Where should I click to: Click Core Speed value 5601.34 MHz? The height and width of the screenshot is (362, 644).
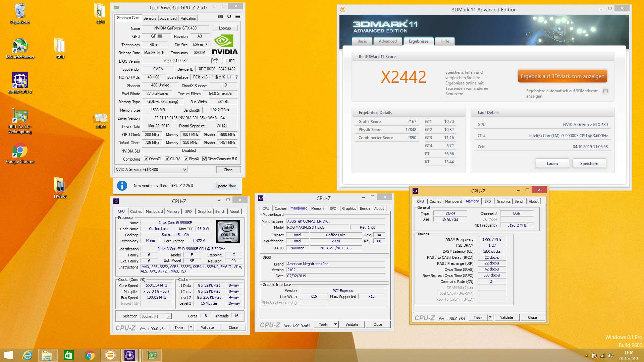click(156, 286)
